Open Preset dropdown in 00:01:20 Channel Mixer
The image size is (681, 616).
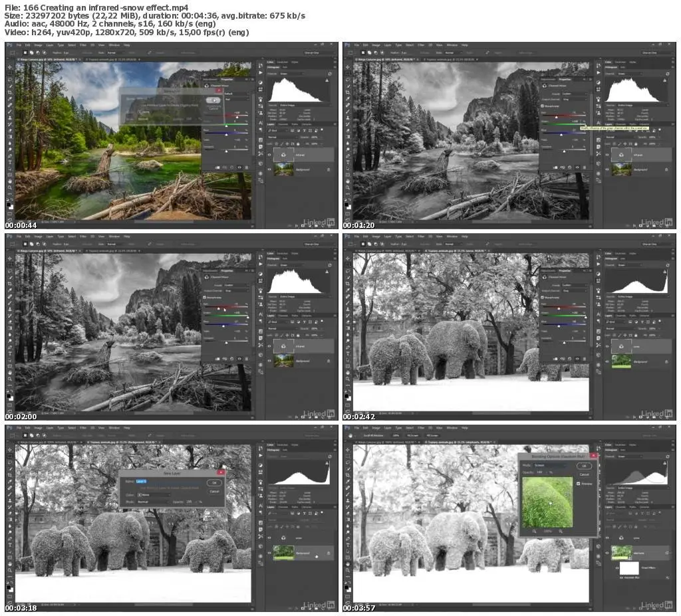point(575,94)
